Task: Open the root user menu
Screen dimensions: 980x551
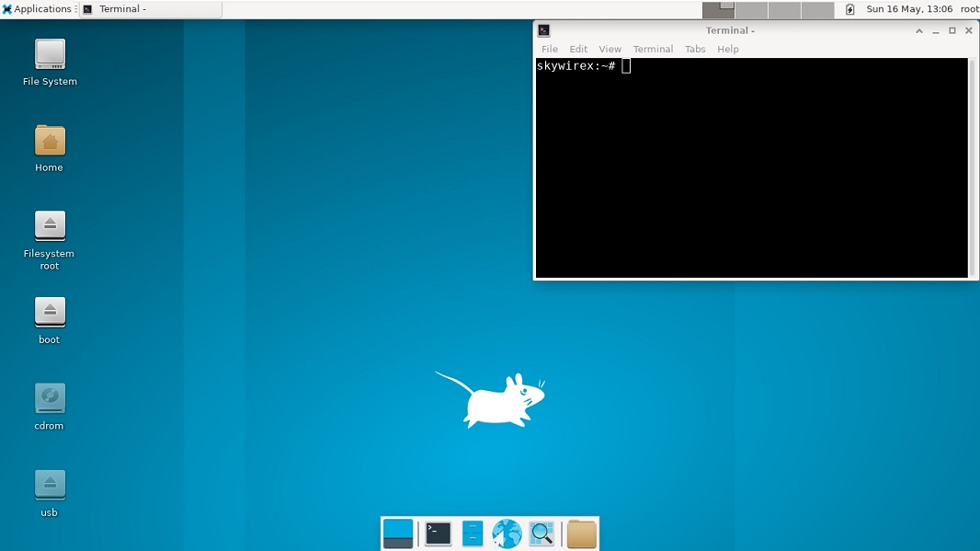Action: [969, 9]
